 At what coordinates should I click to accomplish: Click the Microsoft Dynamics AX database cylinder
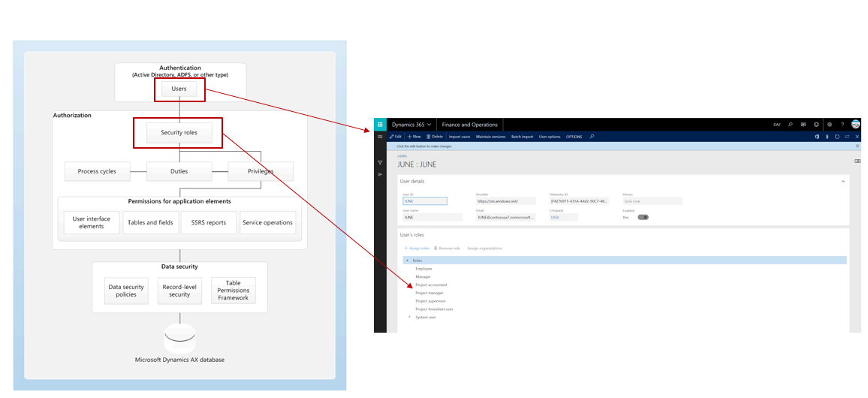coord(180,339)
